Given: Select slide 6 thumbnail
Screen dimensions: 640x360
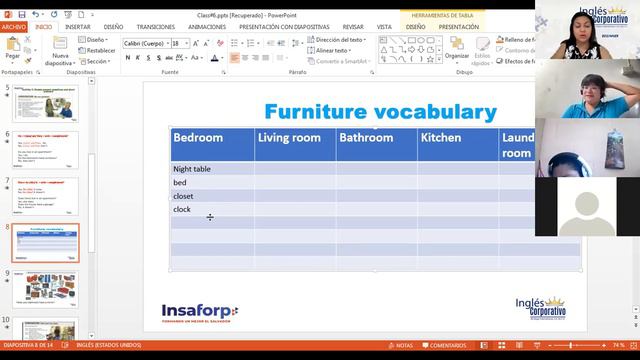Looking at the screenshot, I should (46, 150).
